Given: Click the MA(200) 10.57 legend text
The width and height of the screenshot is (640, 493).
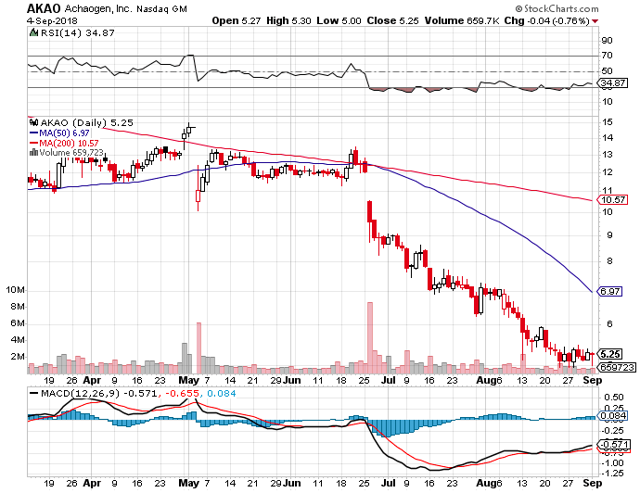Looking at the screenshot, I should point(69,143).
